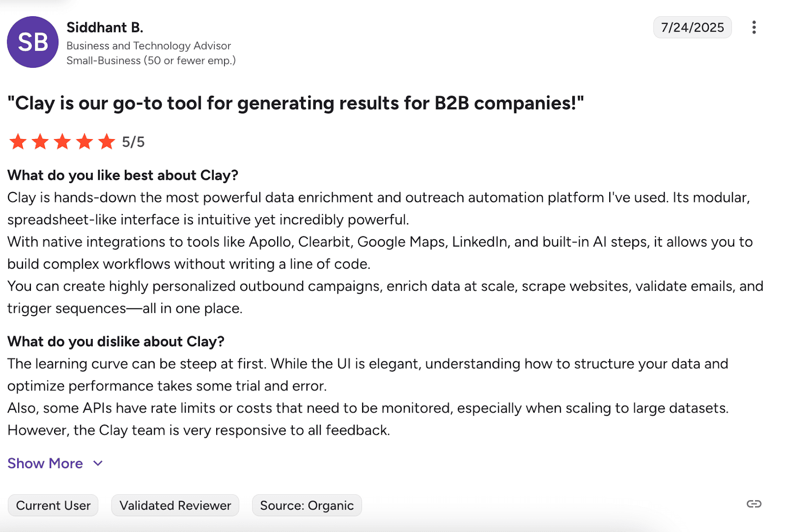Click the fifth rating star

(107, 141)
